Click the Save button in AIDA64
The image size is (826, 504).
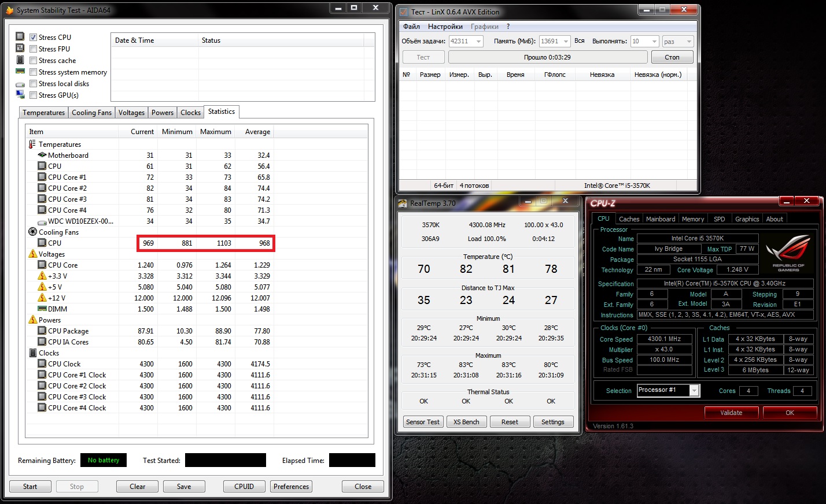(x=184, y=487)
